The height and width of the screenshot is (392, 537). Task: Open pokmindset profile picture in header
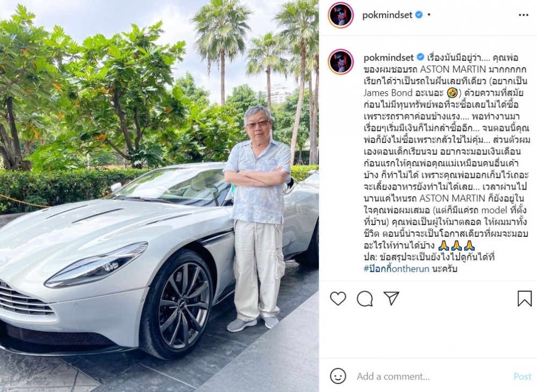pos(341,15)
